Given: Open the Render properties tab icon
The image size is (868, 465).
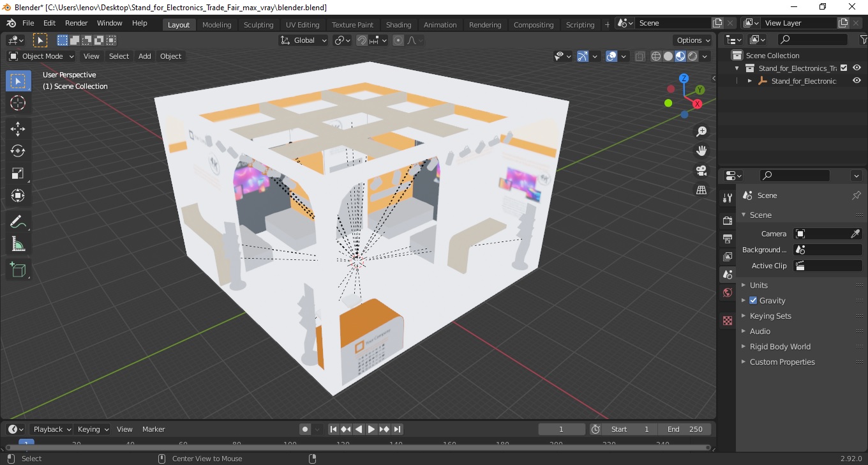Looking at the screenshot, I should 727,220.
